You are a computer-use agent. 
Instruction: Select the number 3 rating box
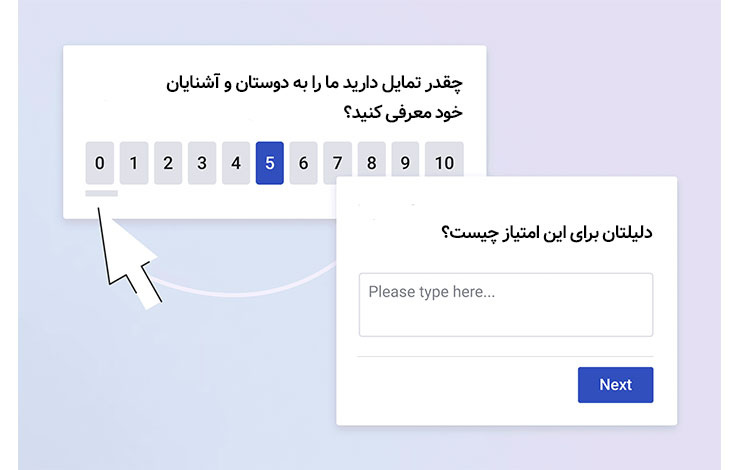coord(202,163)
